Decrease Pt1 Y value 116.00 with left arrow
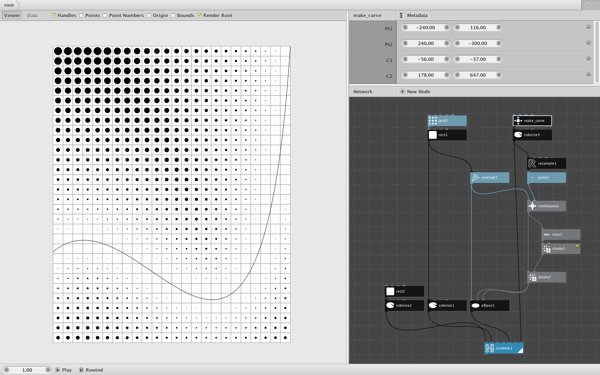This screenshot has height=375, width=600. [457, 28]
